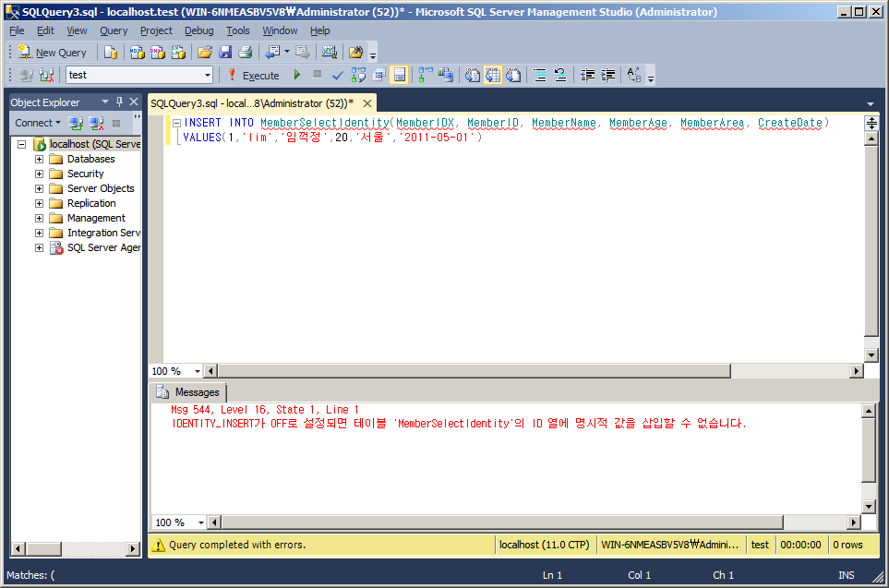Open the editor zoom 100 % dropdown
The image size is (889, 588).
point(198,371)
